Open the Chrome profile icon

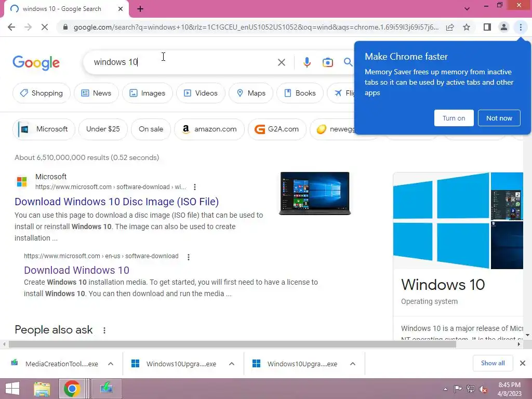tap(504, 27)
